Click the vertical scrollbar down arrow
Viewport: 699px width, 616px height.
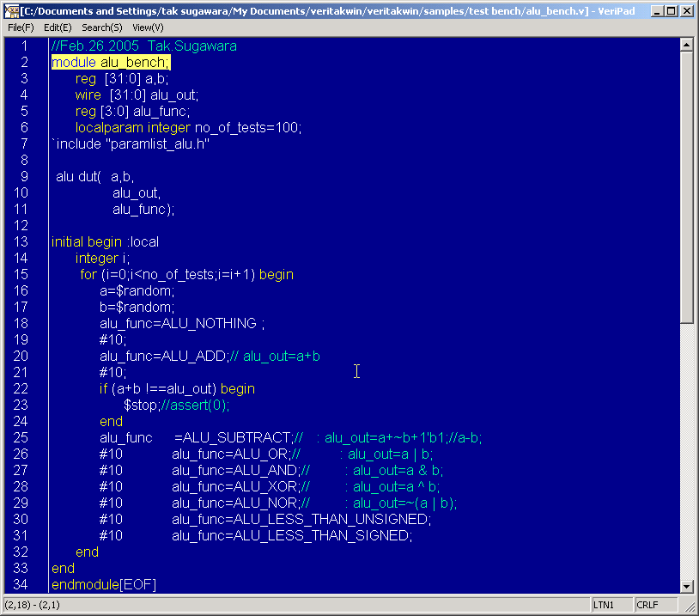[x=686, y=586]
